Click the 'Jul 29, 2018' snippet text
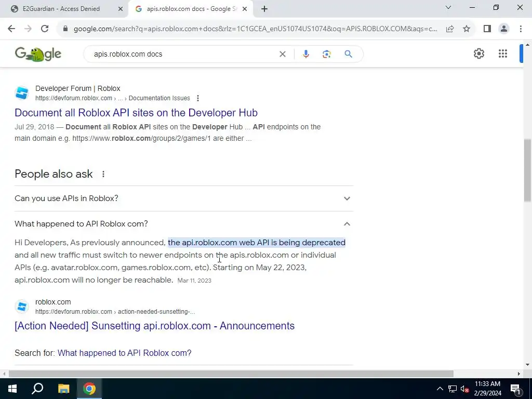This screenshot has height=399, width=532. click(34, 127)
